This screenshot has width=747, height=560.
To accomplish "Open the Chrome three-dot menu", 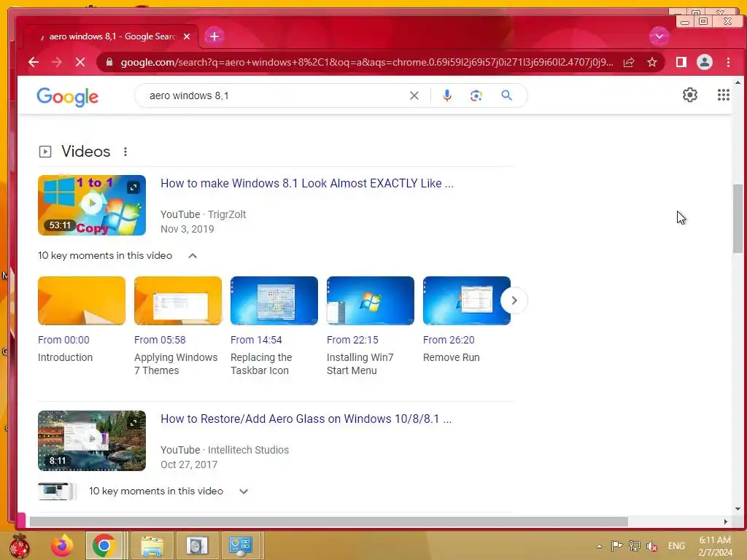I will click(x=728, y=63).
